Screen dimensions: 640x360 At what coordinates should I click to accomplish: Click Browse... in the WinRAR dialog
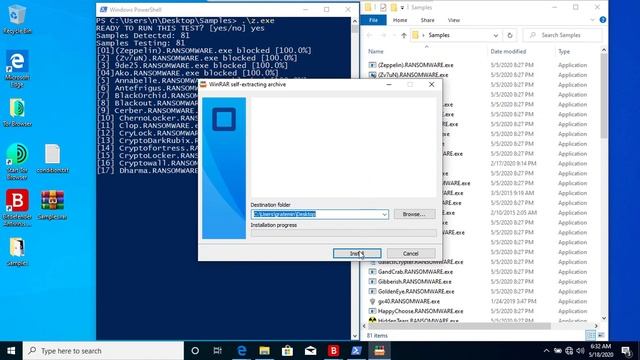(x=414, y=214)
